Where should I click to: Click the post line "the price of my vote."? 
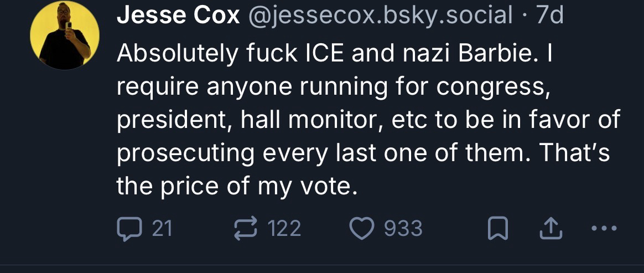(x=234, y=186)
